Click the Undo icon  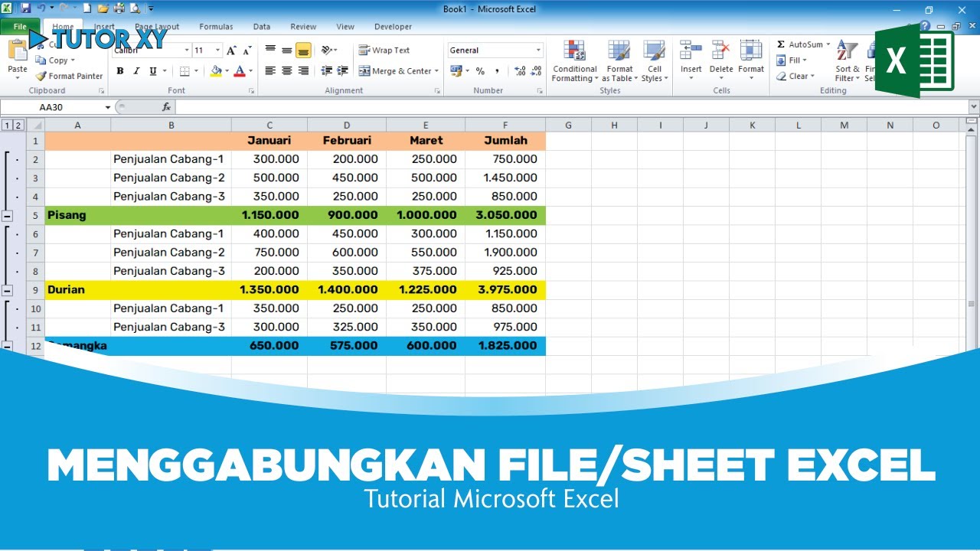[41, 9]
